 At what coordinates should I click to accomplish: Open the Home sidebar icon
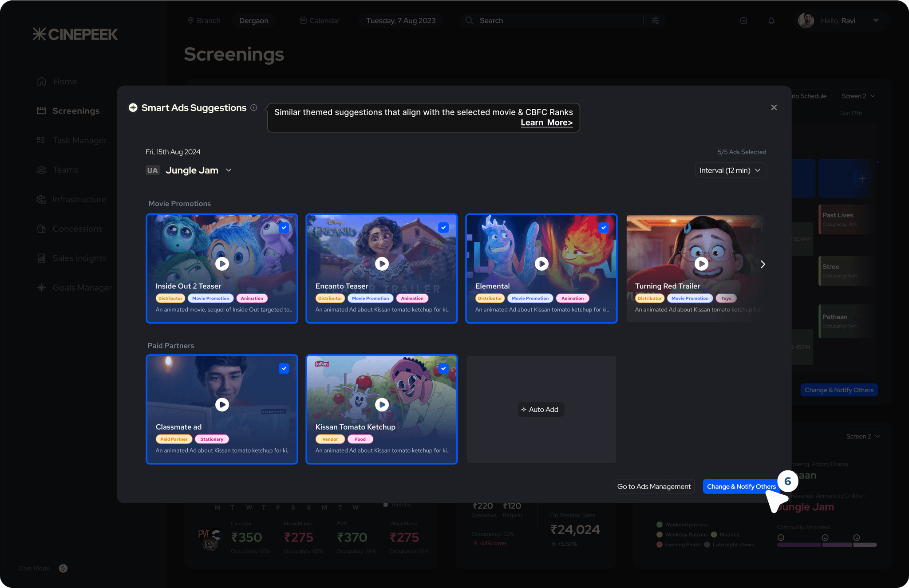[x=42, y=82]
